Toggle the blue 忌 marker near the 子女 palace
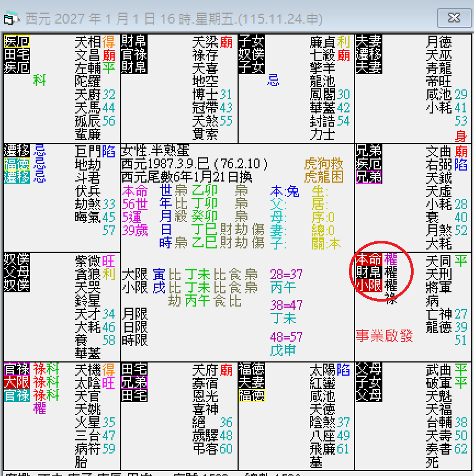The width and height of the screenshot is (474, 476). click(274, 80)
